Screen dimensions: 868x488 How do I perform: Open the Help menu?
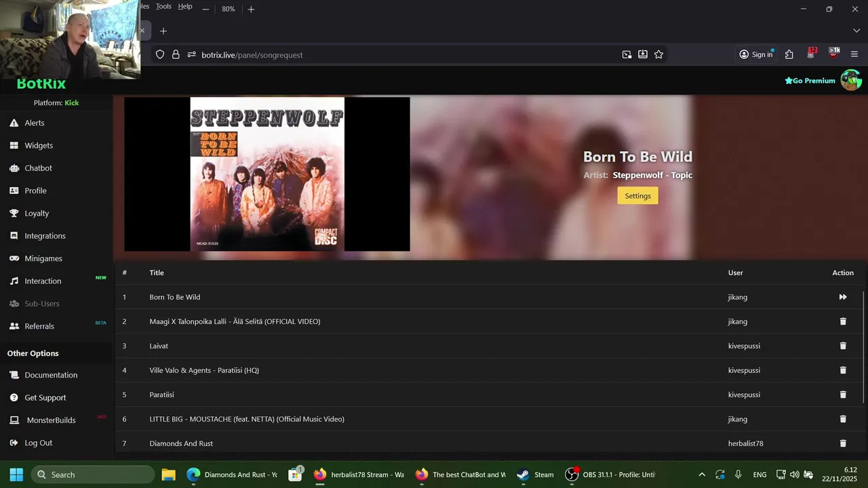[x=185, y=6]
